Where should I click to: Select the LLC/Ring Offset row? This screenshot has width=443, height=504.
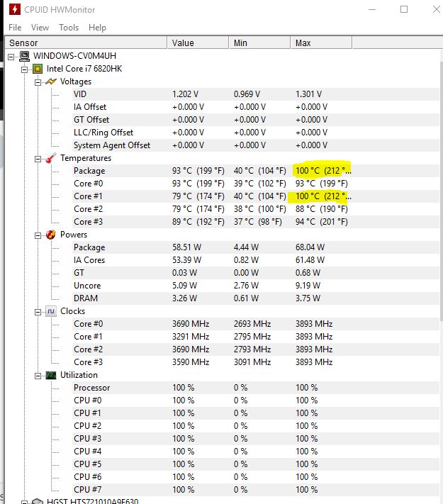click(x=256, y=133)
